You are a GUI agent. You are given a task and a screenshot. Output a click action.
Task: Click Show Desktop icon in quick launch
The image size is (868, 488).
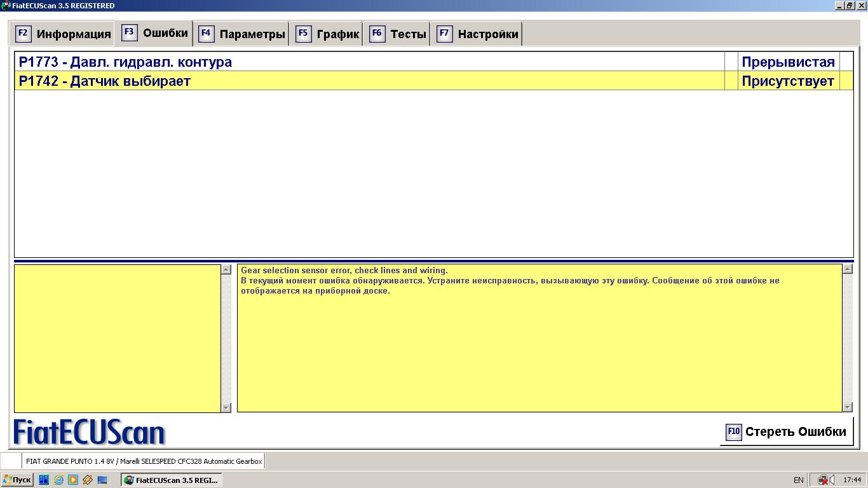click(x=102, y=480)
